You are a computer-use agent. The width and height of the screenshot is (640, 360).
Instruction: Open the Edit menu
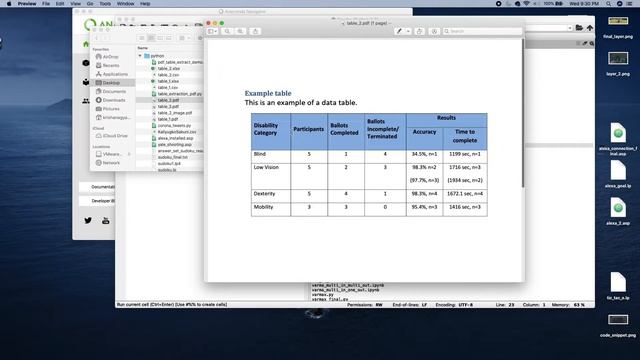(x=60, y=4)
